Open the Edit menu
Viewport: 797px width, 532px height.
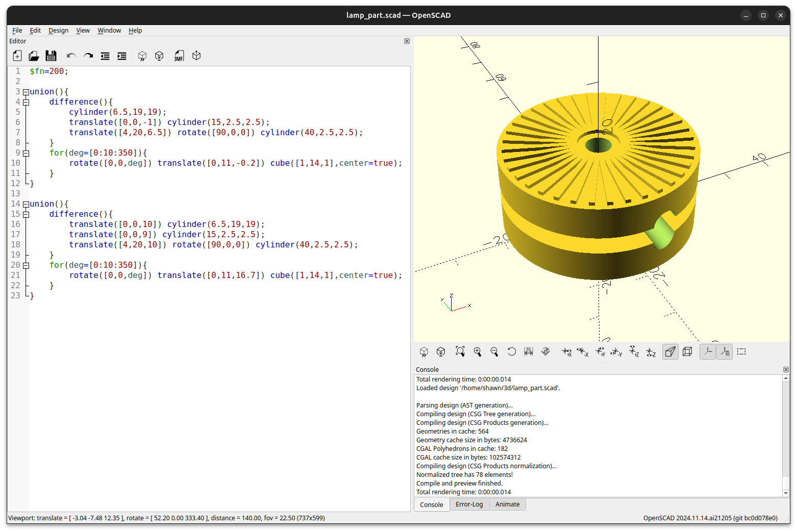pyautogui.click(x=35, y=31)
